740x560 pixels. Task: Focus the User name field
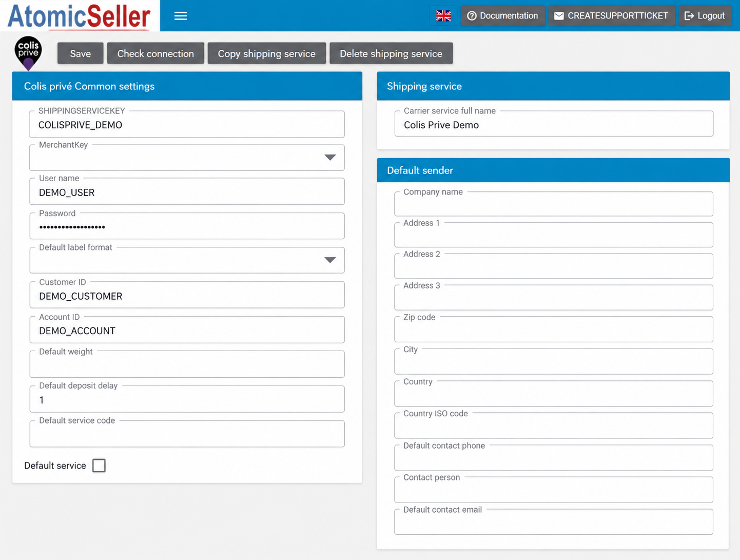tap(187, 191)
